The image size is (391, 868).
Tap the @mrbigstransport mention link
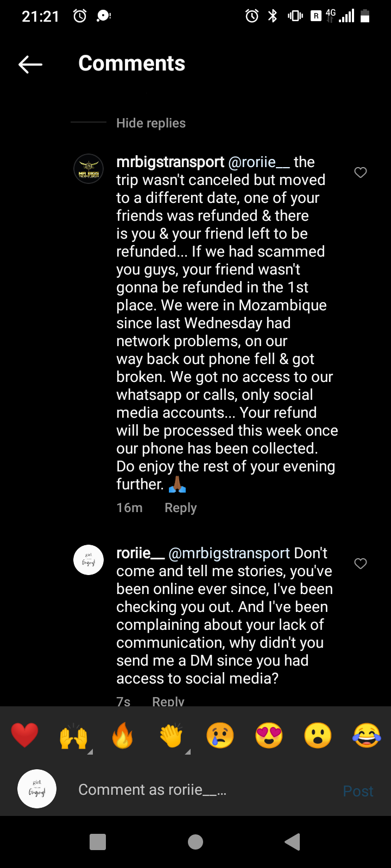[x=229, y=553]
